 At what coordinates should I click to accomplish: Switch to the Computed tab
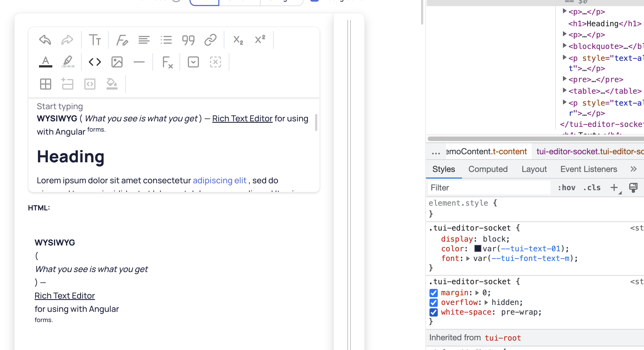pyautogui.click(x=488, y=169)
